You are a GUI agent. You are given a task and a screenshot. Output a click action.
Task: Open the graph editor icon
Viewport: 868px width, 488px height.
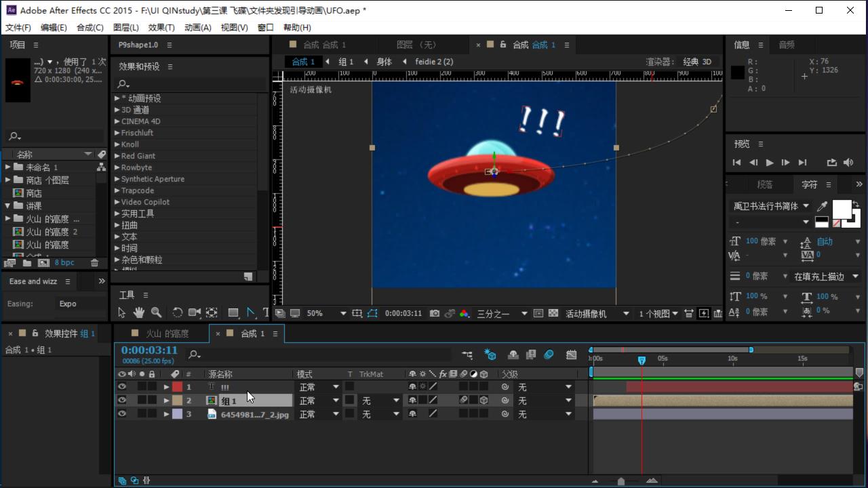(x=572, y=354)
